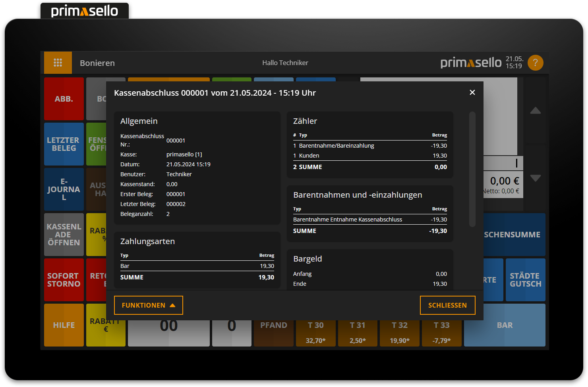Select the primasello tab at the screen top
The image size is (588, 387).
click(x=84, y=11)
